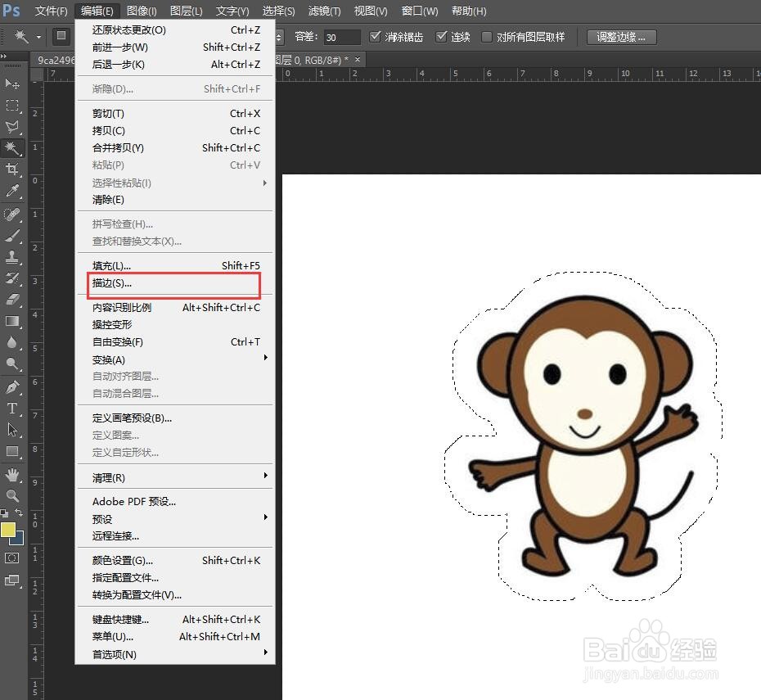Open the 滤镜(T) menu

click(323, 11)
